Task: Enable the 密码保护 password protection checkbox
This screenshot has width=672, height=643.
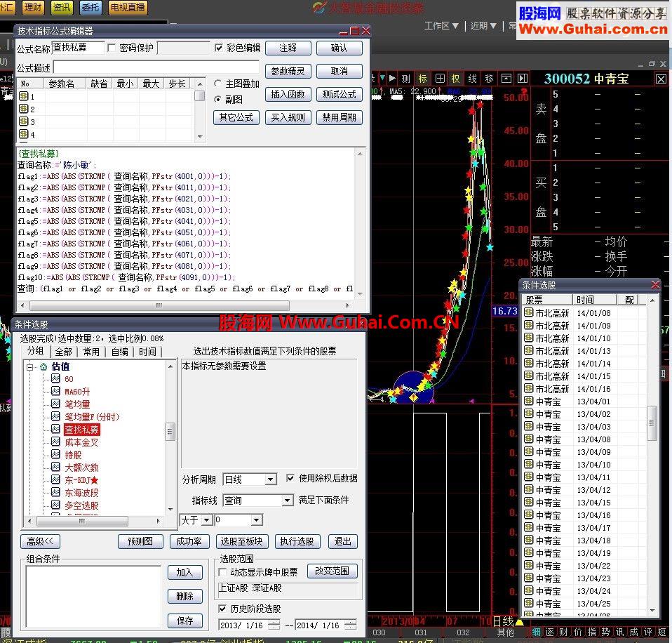Action: pyautogui.click(x=112, y=48)
